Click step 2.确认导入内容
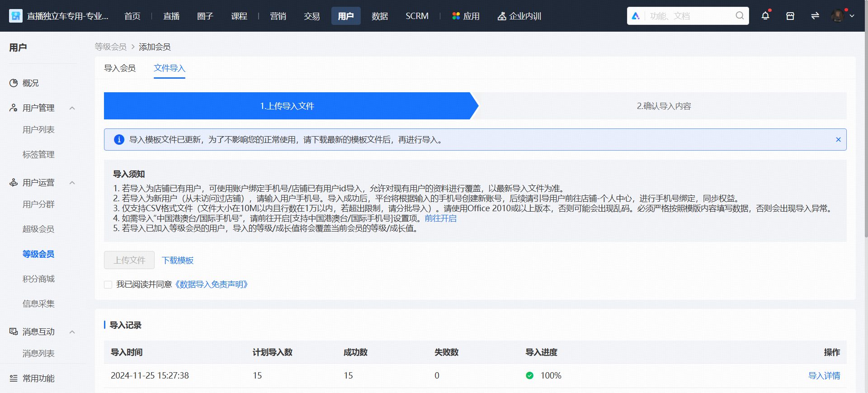This screenshot has height=393, width=868. [x=664, y=106]
